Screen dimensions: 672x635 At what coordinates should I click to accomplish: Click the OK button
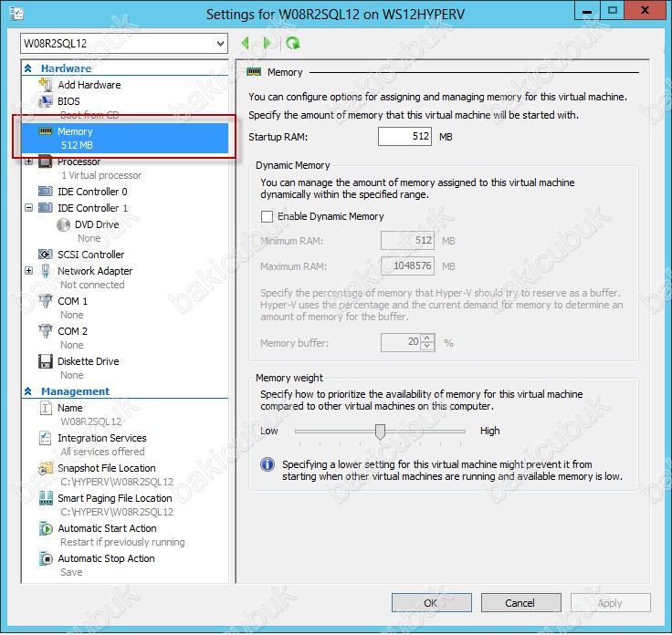(432, 603)
